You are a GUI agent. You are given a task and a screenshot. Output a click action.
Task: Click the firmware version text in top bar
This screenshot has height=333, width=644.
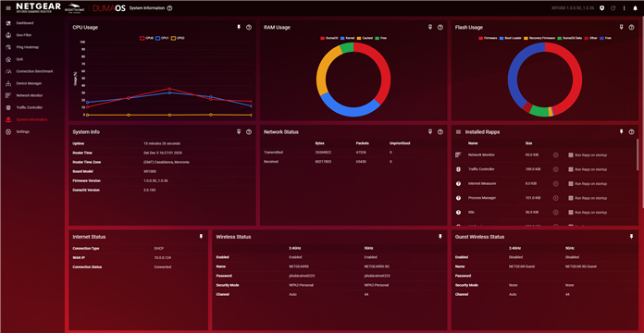tap(573, 8)
